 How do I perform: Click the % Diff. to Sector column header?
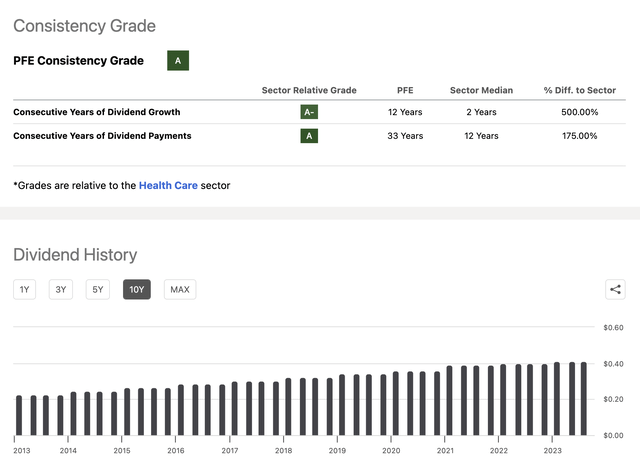tap(580, 90)
